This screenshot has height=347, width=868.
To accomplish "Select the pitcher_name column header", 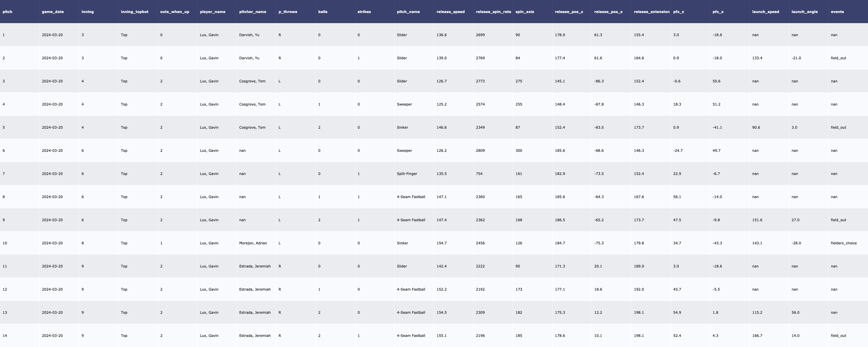I will tap(252, 12).
